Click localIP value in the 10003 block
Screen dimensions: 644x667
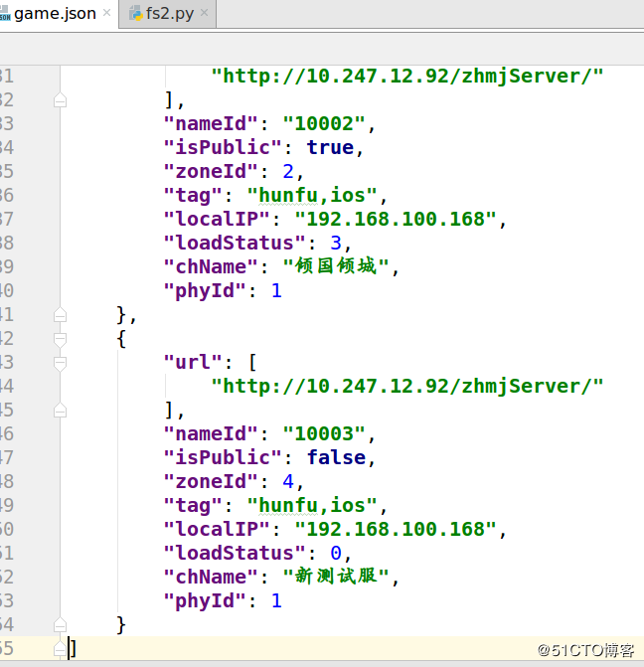396,529
